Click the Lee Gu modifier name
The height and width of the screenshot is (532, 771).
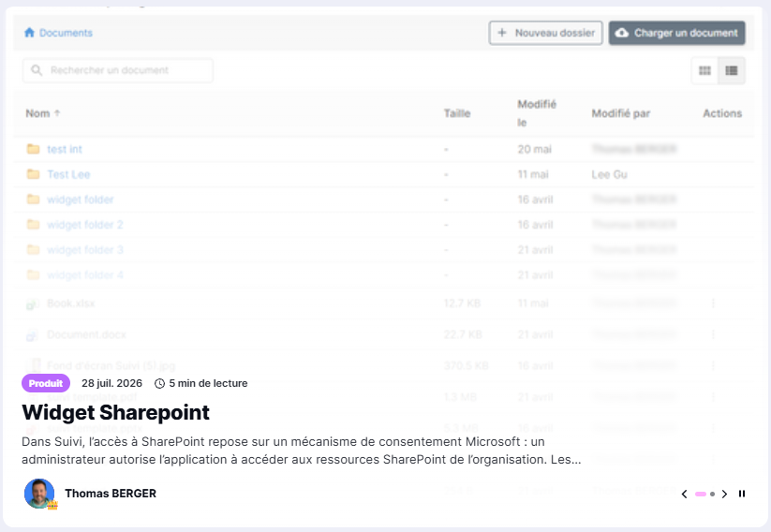click(x=609, y=174)
